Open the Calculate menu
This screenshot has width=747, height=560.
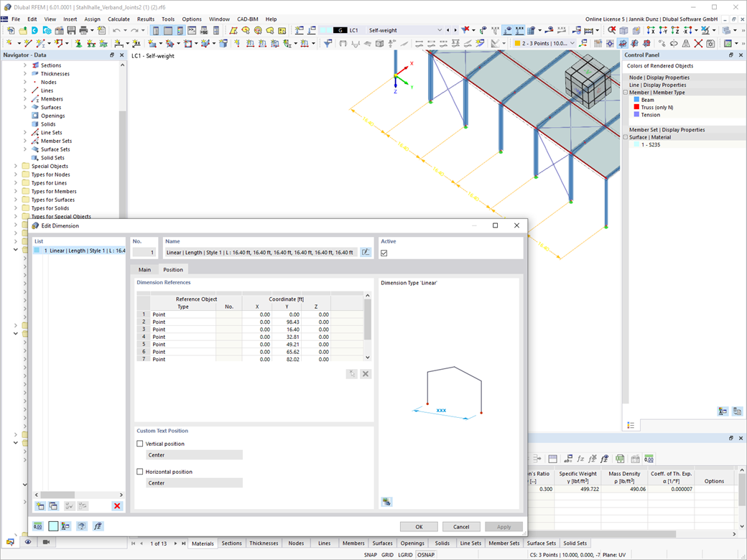click(119, 19)
